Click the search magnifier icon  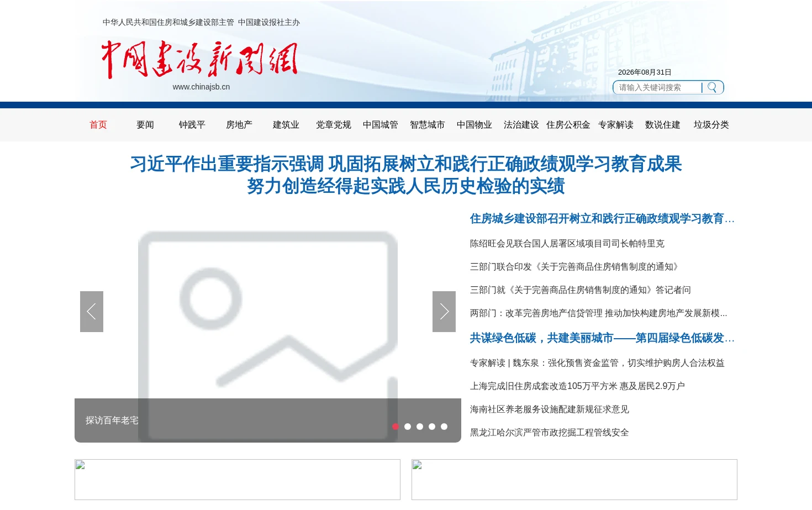[x=712, y=87]
